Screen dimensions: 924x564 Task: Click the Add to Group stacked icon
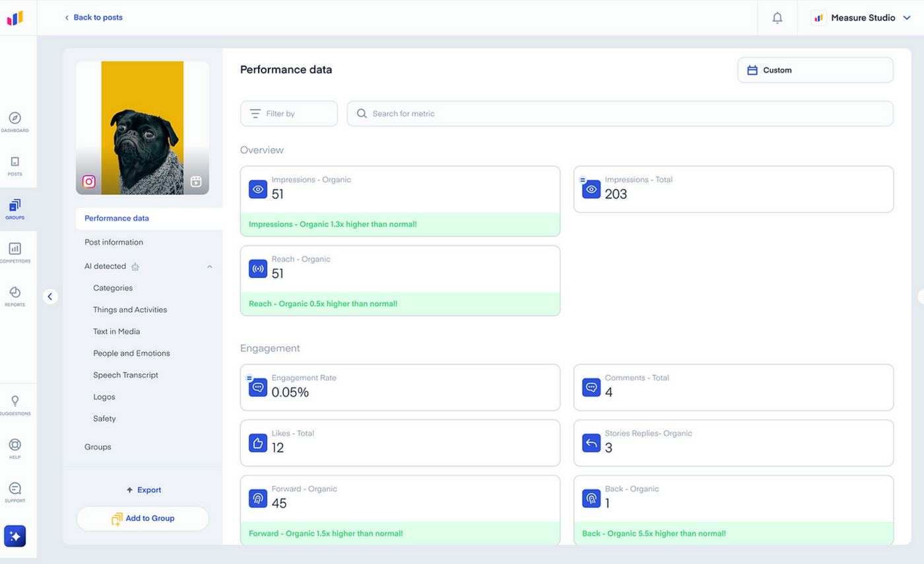[117, 519]
